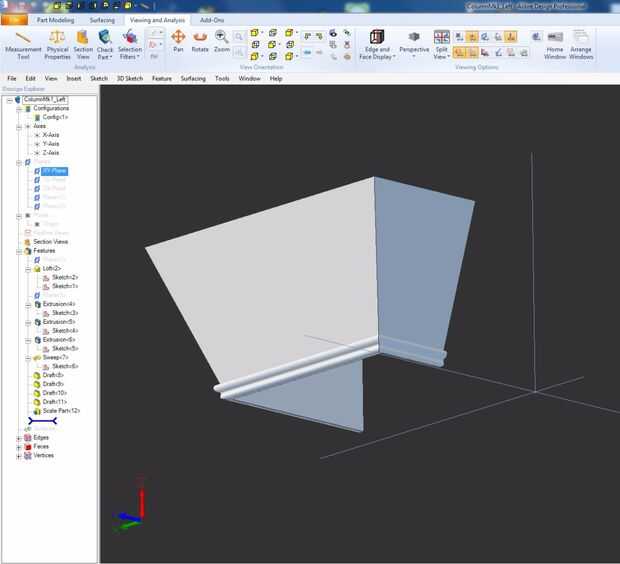Switch to the Part Modeling ribbon tab

pos(55,20)
